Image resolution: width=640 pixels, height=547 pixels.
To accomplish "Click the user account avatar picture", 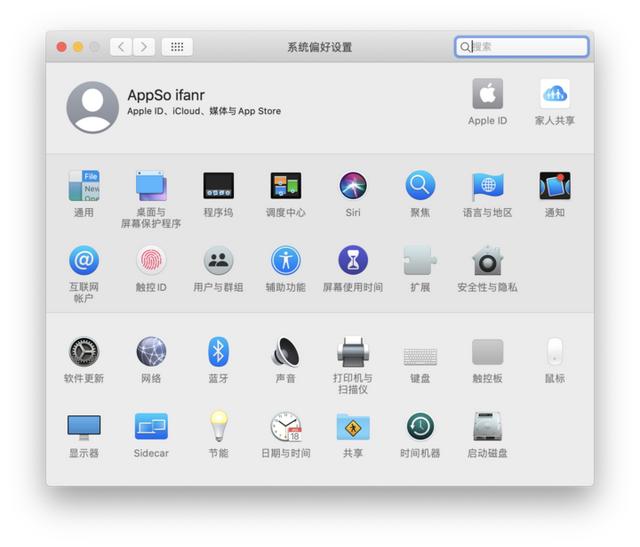I will (93, 107).
